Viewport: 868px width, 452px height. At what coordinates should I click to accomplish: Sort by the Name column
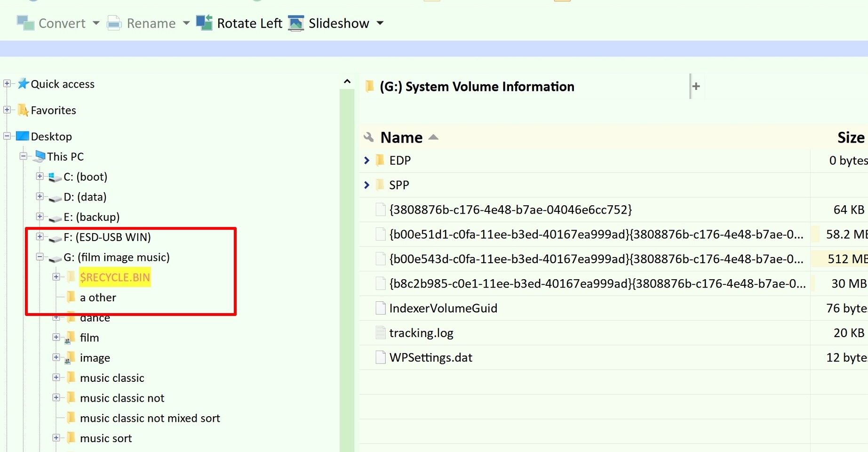tap(401, 137)
